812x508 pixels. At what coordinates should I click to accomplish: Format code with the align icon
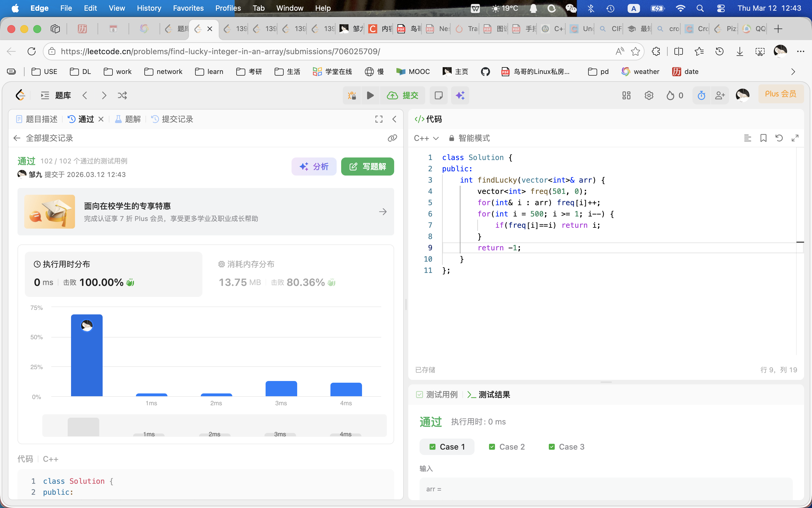[x=748, y=138]
